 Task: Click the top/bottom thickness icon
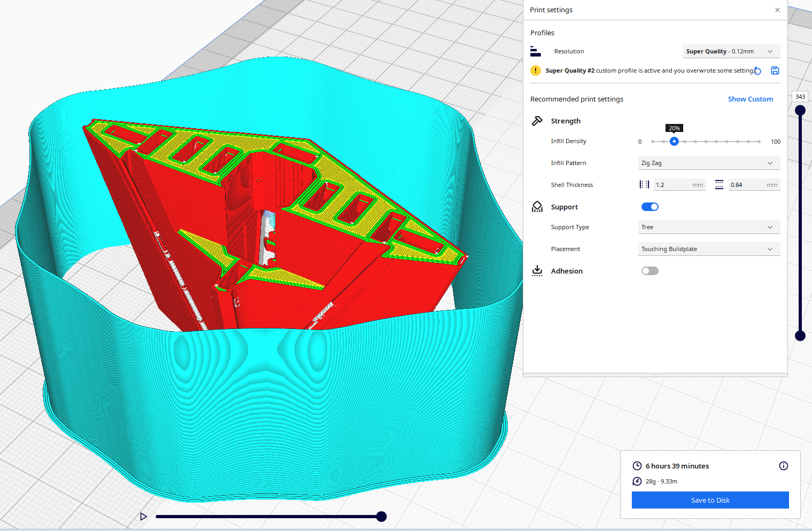tap(719, 184)
